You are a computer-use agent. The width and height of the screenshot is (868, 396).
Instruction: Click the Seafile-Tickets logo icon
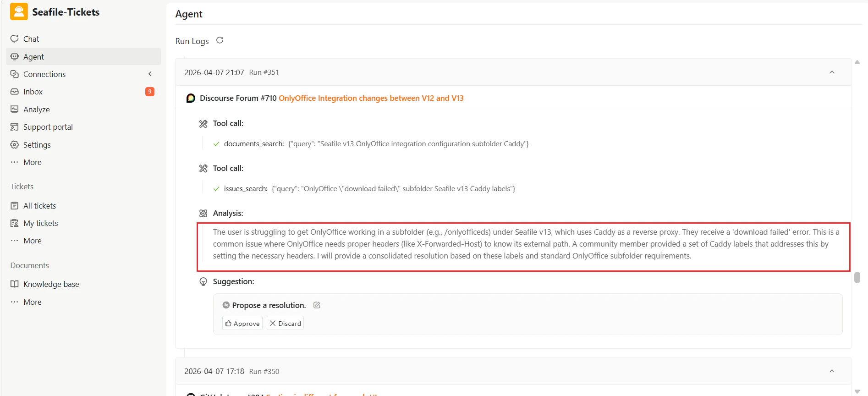(x=19, y=12)
